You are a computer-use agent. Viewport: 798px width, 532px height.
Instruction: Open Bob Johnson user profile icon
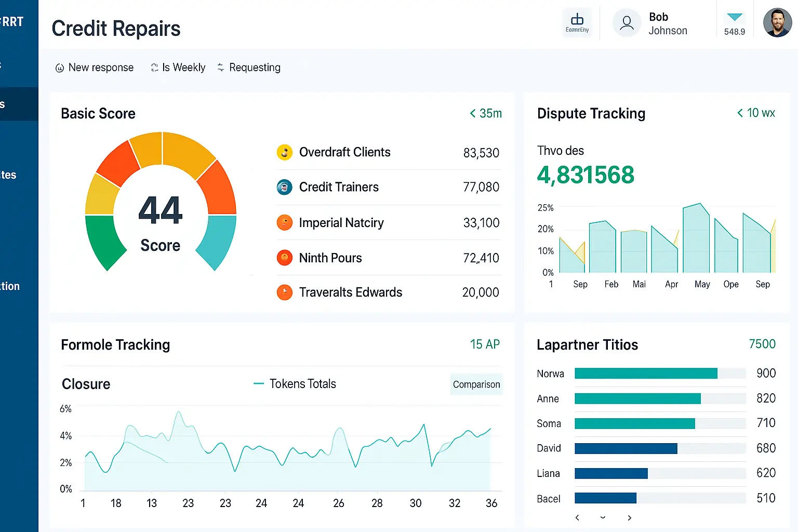tap(627, 23)
